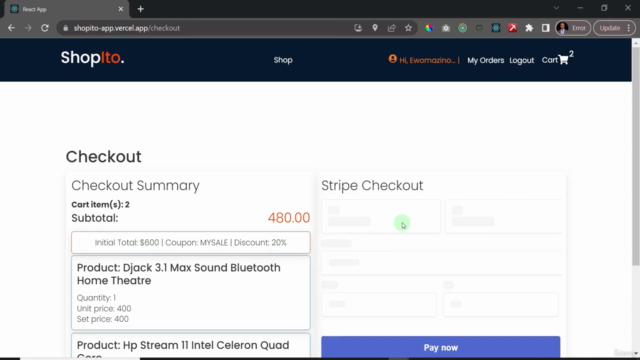The image size is (640, 360).
Task: Click the lock icon in address bar
Action: coord(65,28)
